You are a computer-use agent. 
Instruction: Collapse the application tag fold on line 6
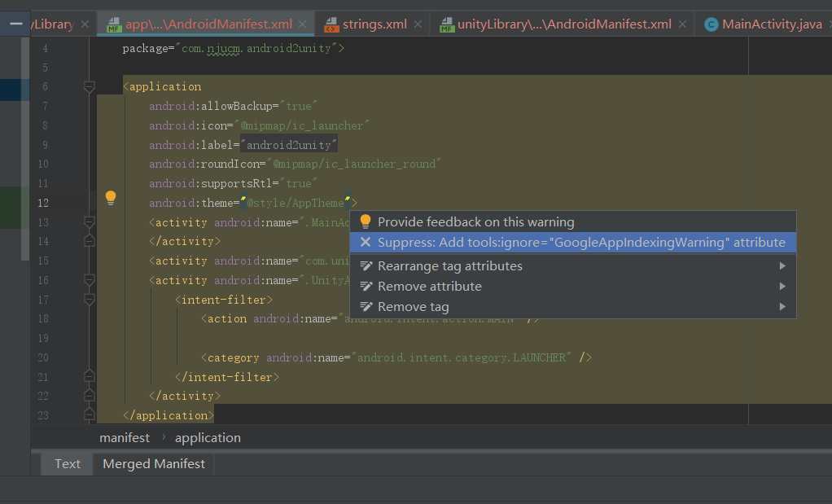pyautogui.click(x=90, y=86)
